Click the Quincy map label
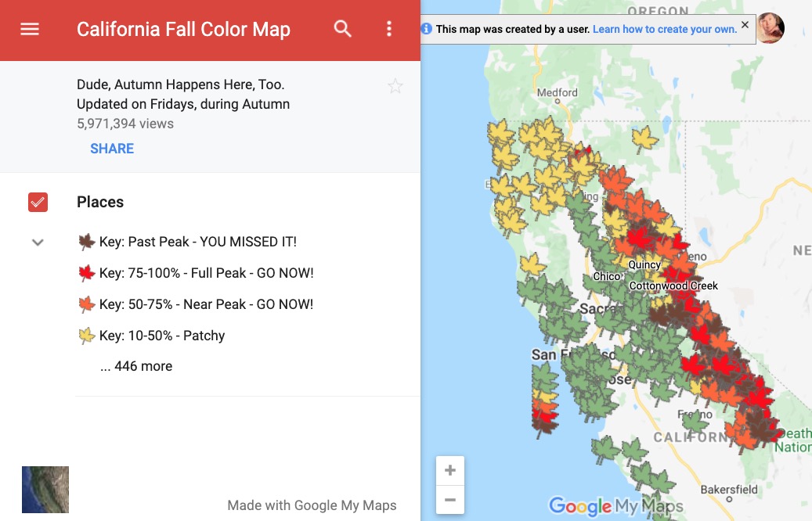Image resolution: width=812 pixels, height=521 pixels. [644, 264]
